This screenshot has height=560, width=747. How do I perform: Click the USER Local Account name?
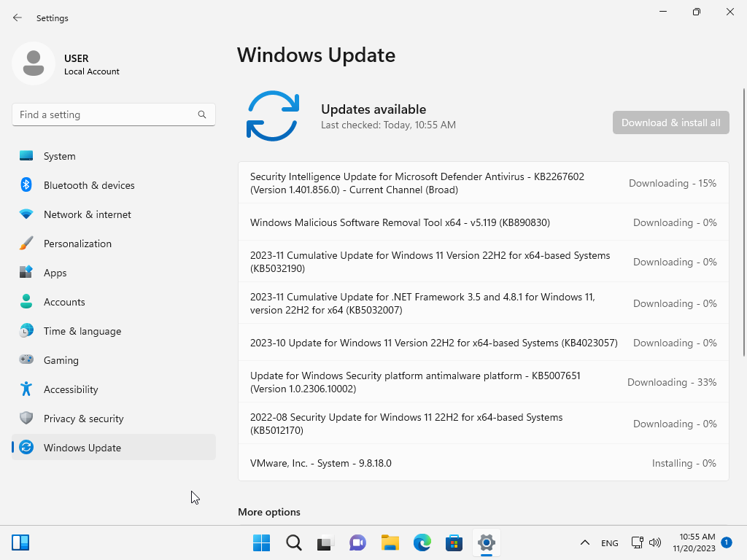[x=91, y=64]
